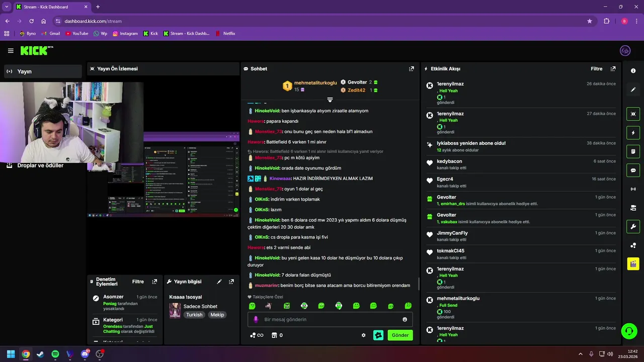644x362 pixels.
Task: Open the info icon in right sidebar
Action: click(x=633, y=71)
